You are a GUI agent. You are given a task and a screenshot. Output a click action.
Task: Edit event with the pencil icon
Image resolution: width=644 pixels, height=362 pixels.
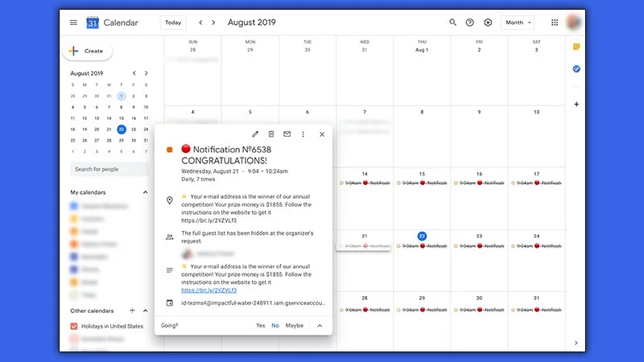[255, 134]
